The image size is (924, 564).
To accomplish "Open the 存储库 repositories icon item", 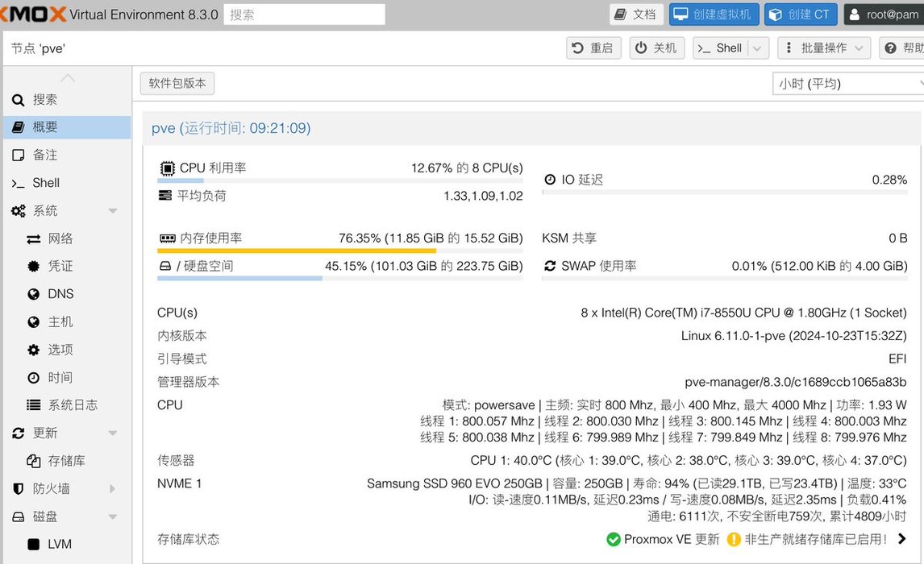I will (33, 461).
